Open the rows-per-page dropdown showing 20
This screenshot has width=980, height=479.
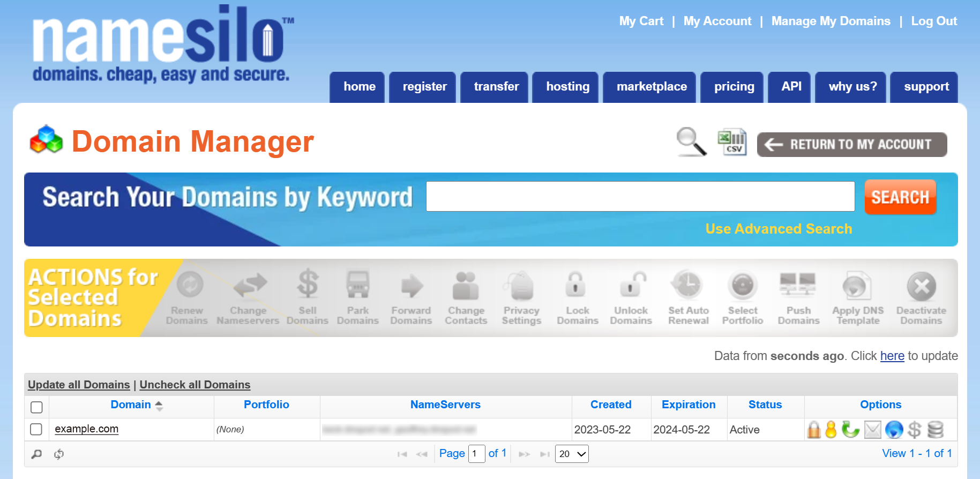(x=572, y=454)
